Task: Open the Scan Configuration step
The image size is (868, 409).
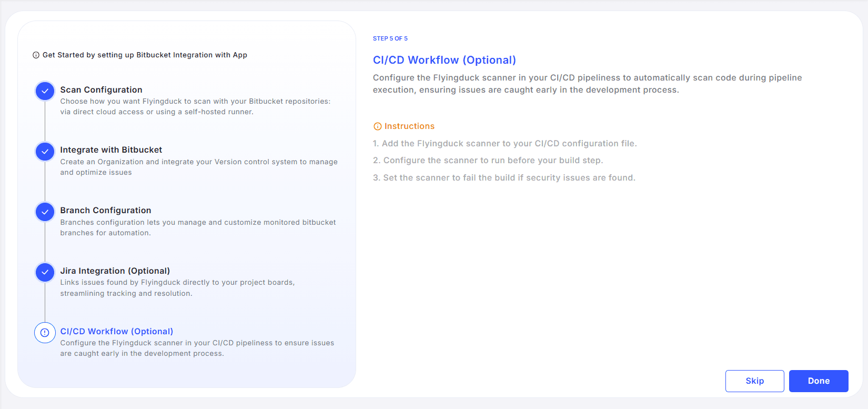Action: pos(101,90)
